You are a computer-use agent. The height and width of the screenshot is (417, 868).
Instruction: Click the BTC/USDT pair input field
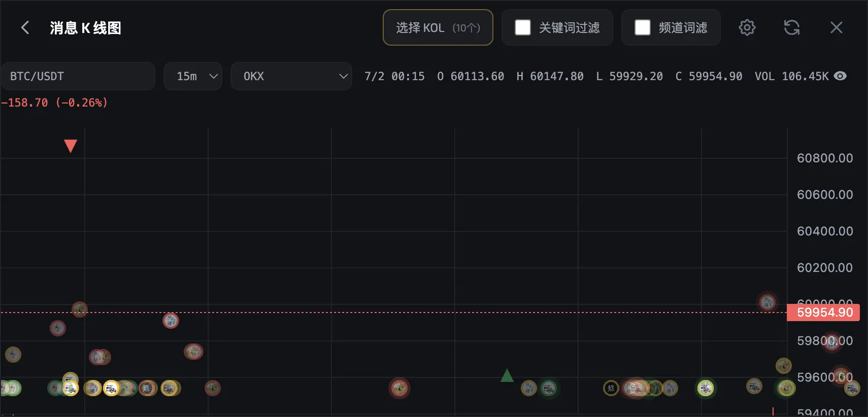78,76
